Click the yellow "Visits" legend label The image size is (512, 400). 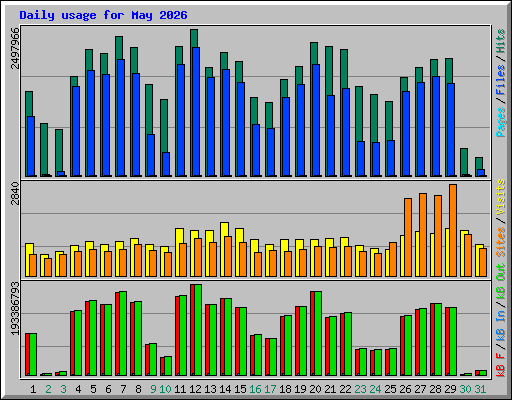point(501,197)
